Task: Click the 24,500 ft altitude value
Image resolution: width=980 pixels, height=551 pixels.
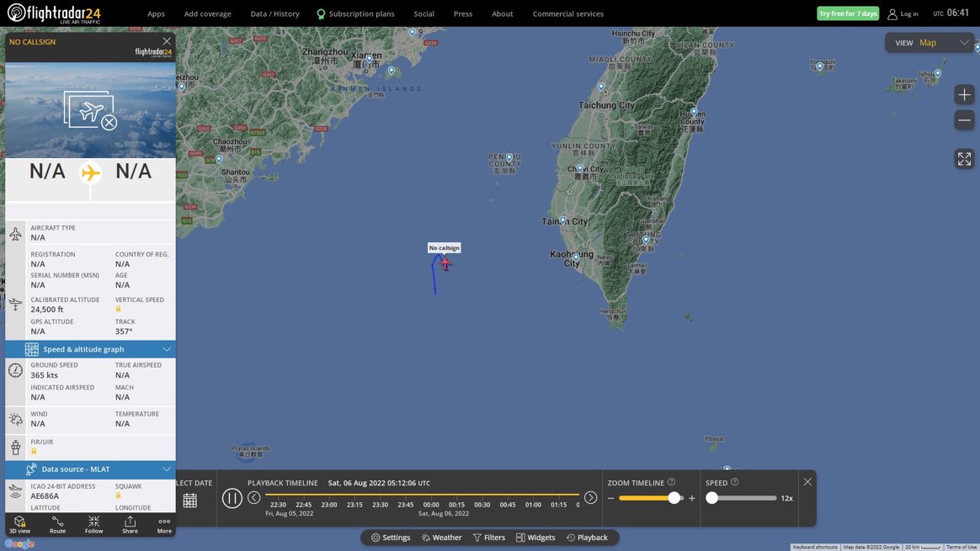Action: pos(47,310)
